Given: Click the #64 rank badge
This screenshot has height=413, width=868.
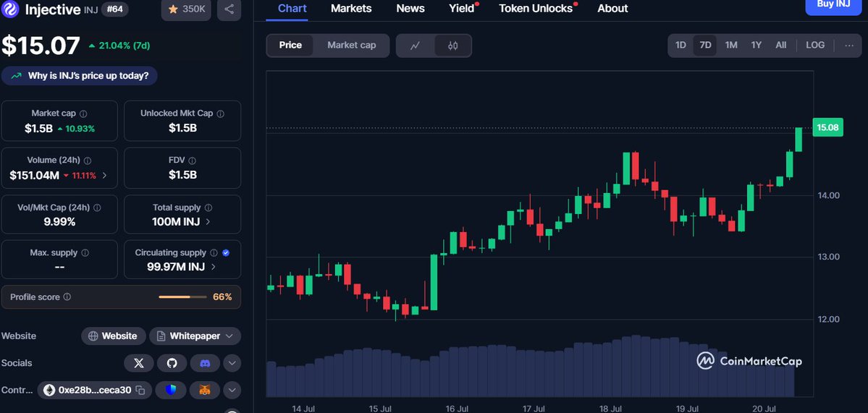Looking at the screenshot, I should pos(115,9).
